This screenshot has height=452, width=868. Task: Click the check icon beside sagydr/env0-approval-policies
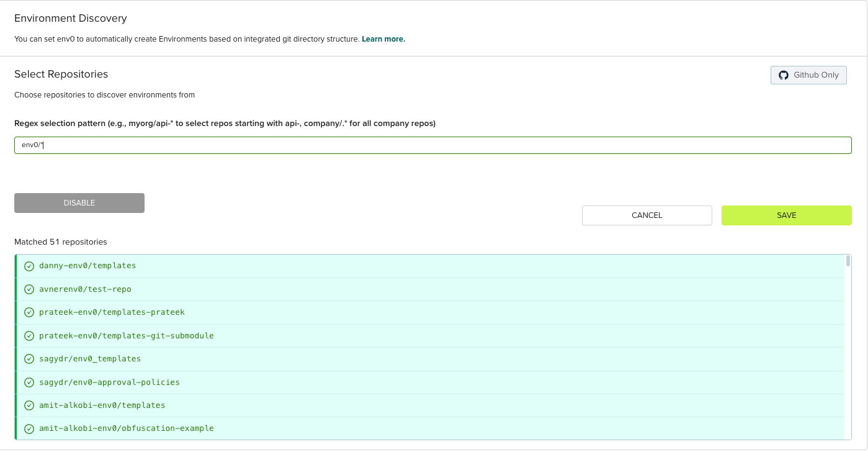(x=29, y=382)
